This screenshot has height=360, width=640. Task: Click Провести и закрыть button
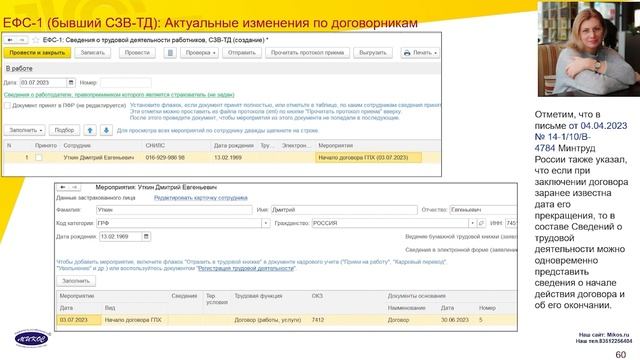(37, 53)
